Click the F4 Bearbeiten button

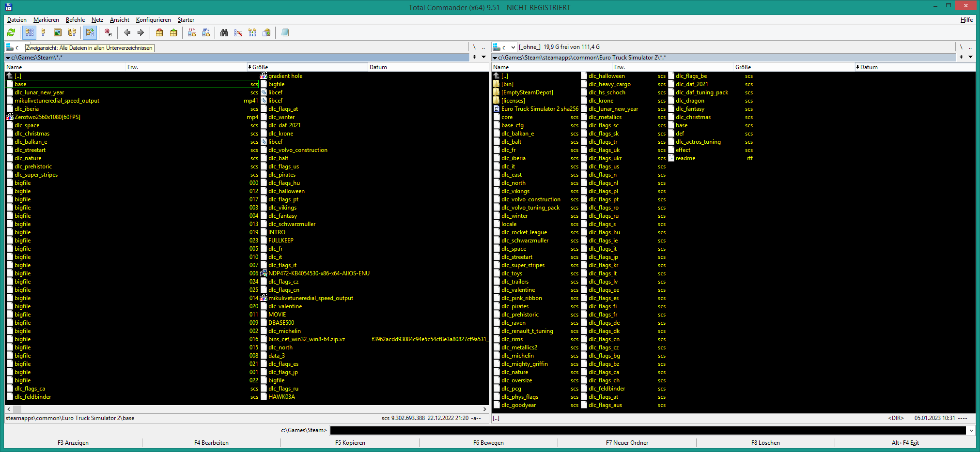211,443
